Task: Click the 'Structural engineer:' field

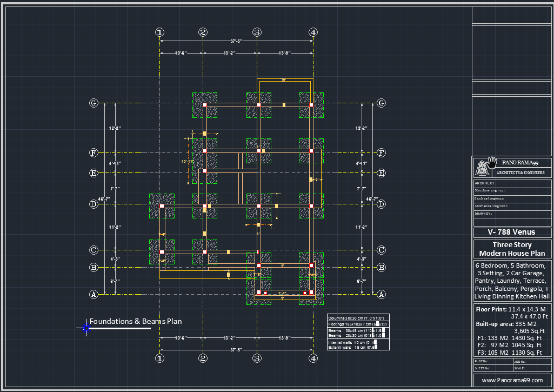Action: point(512,191)
